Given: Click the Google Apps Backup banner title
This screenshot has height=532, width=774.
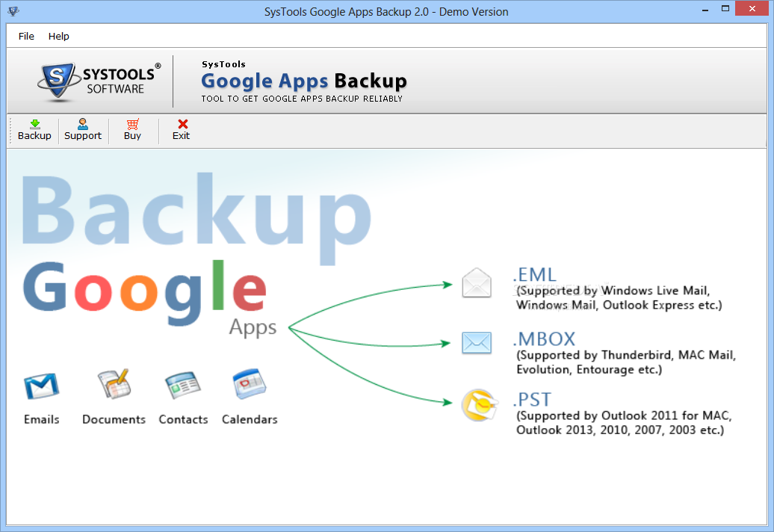Looking at the screenshot, I should click(304, 81).
